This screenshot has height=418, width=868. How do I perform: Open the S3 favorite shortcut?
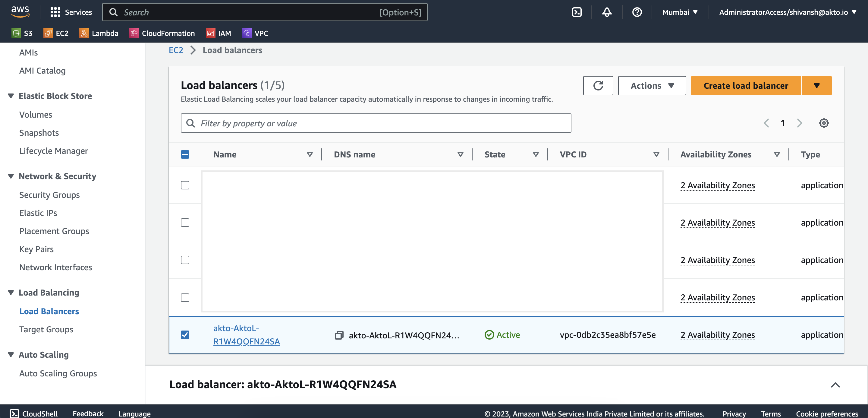22,33
